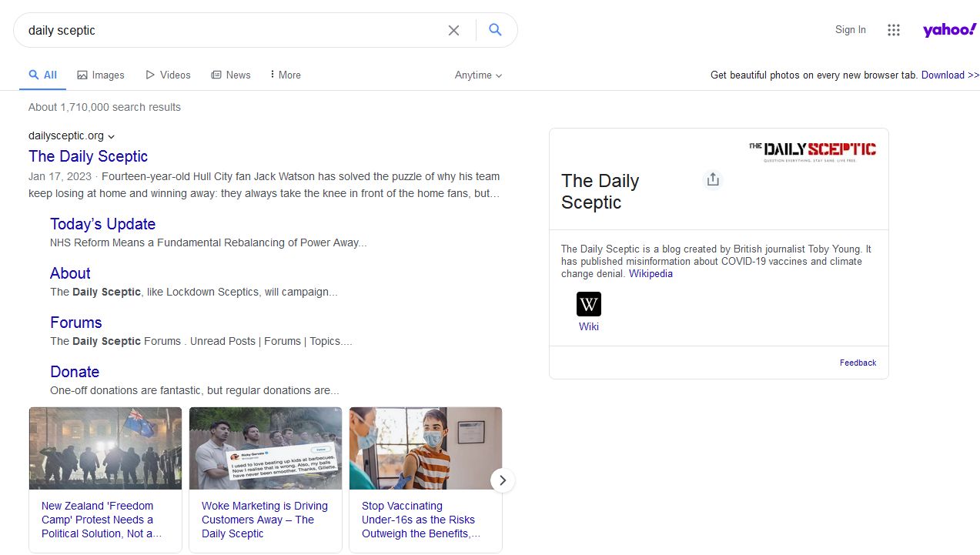The image size is (980, 555).
Task: Open the Wikipedia W icon
Action: click(x=589, y=304)
